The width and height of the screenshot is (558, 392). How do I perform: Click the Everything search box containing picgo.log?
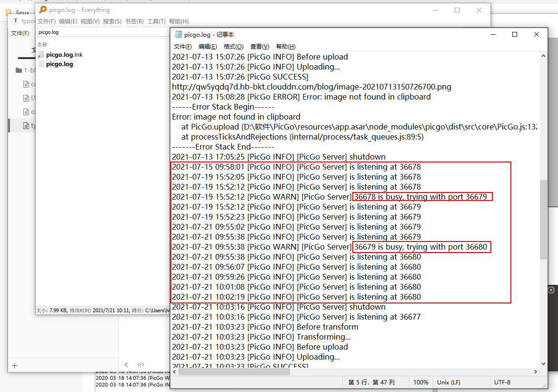pos(102,32)
